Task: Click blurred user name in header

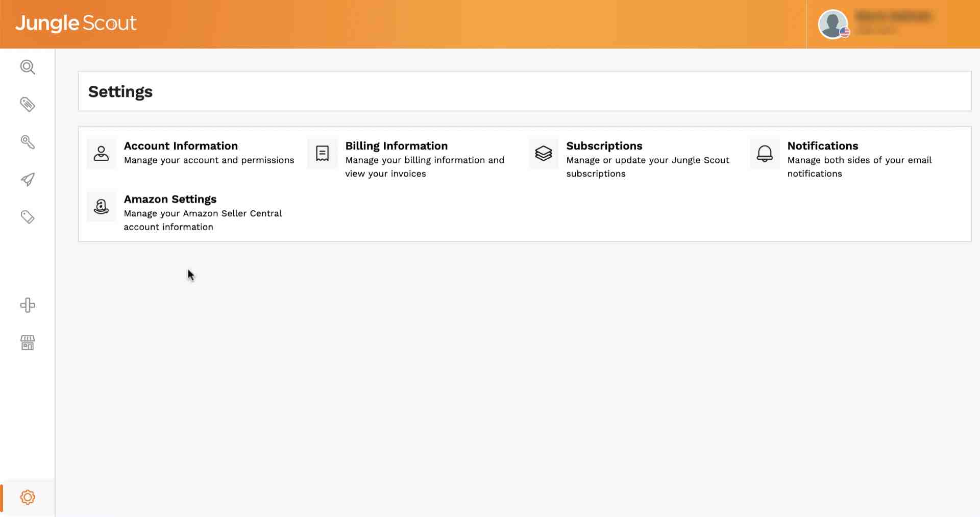Action: click(x=893, y=16)
